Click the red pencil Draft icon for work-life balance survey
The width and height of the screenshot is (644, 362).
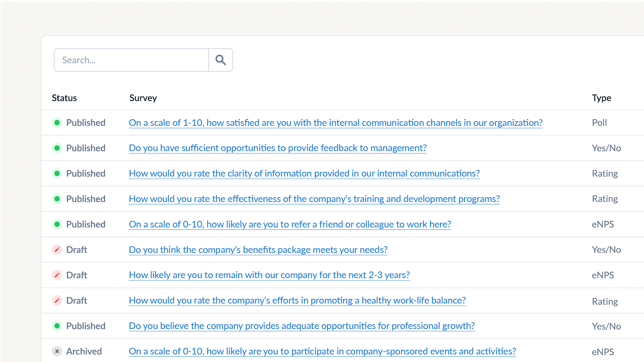[x=57, y=300]
